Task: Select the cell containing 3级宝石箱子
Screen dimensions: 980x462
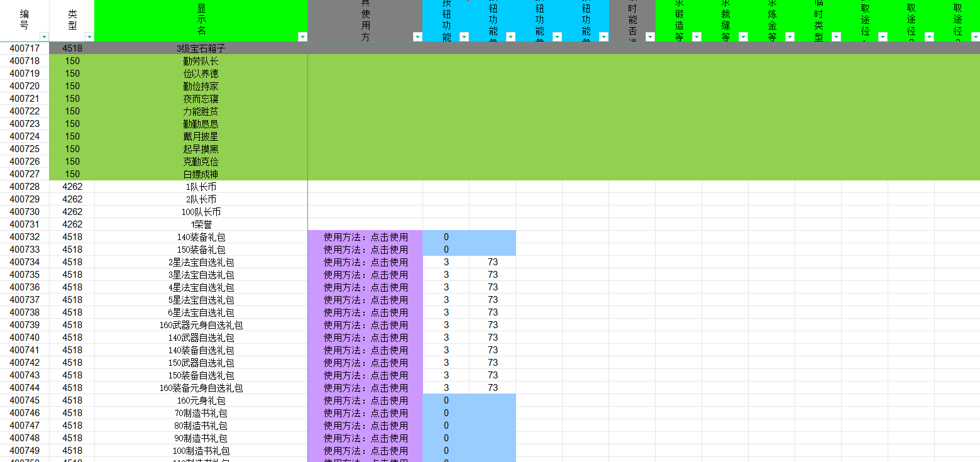Action: click(x=201, y=48)
